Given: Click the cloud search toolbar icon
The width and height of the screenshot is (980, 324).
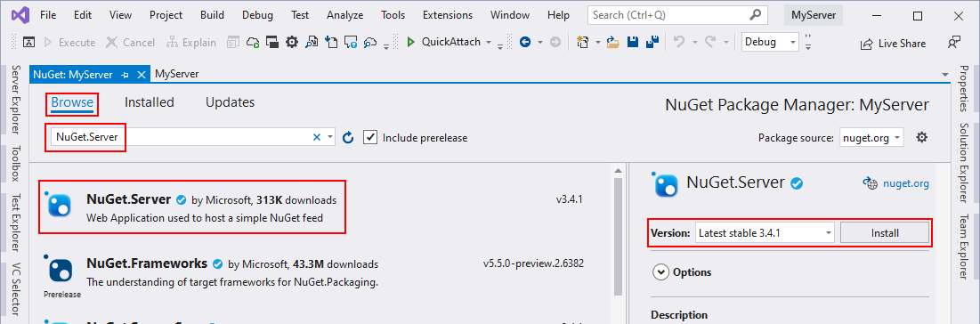Looking at the screenshot, I should click(371, 43).
